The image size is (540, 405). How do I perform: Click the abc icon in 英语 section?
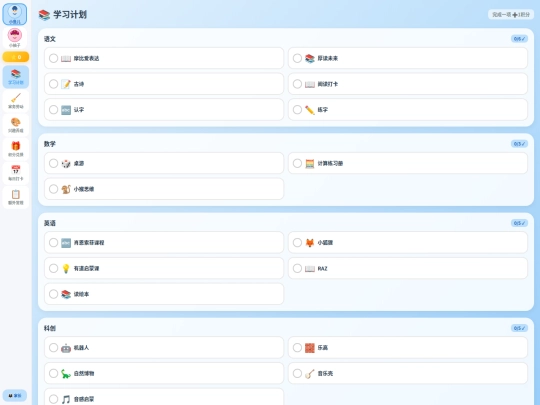point(66,242)
